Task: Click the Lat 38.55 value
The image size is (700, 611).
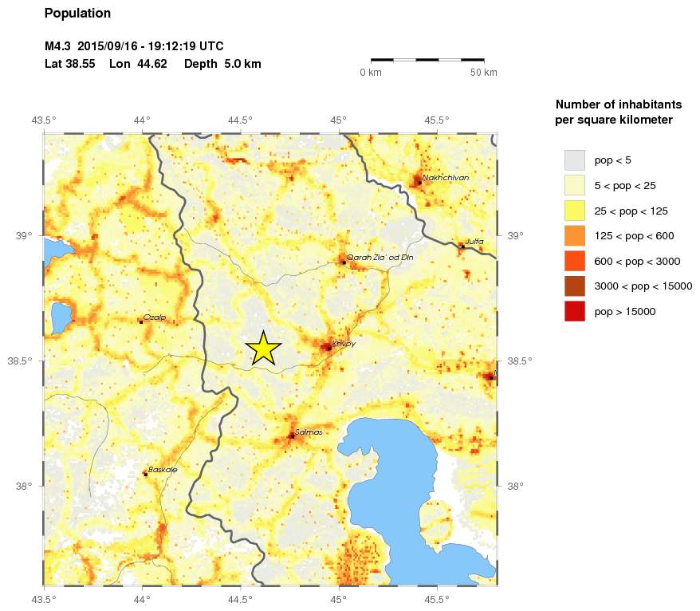Action: (x=69, y=64)
